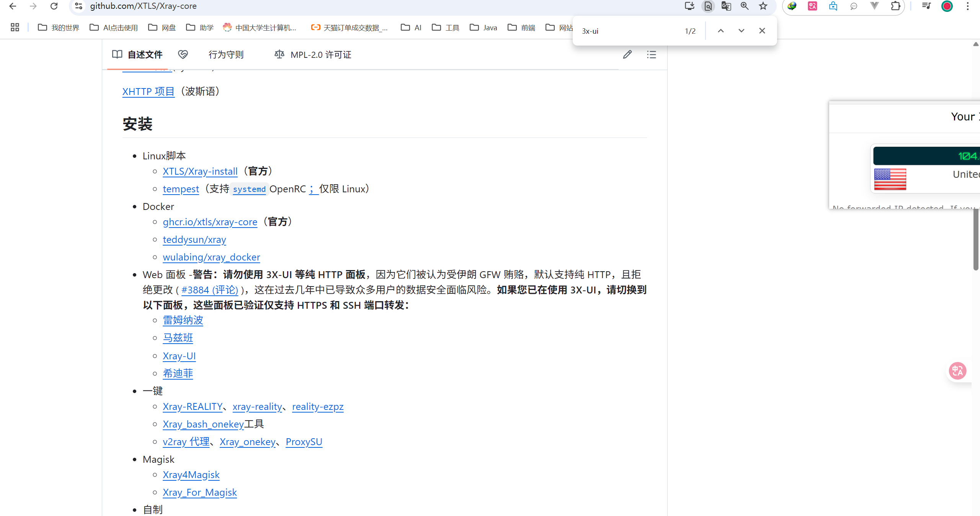This screenshot has width=980, height=516.
Task: Open the AI点击使用 bookmark folder
Action: tap(114, 28)
